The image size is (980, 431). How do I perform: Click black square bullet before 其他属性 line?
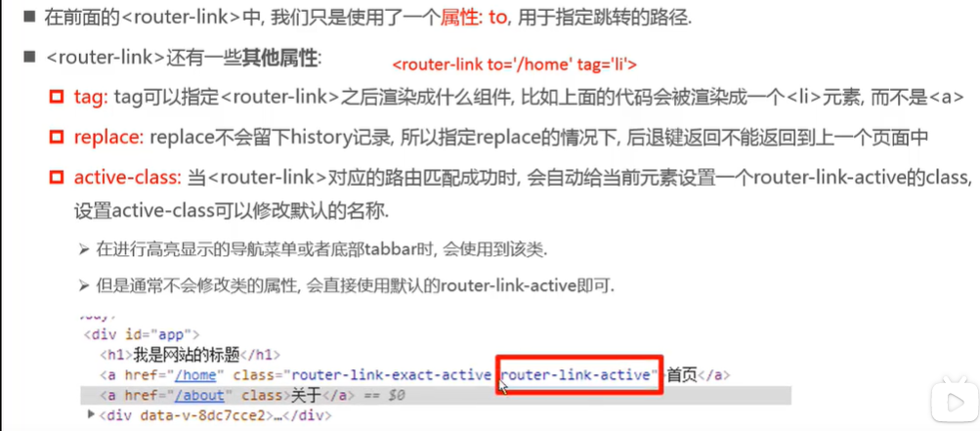pyautogui.click(x=28, y=58)
